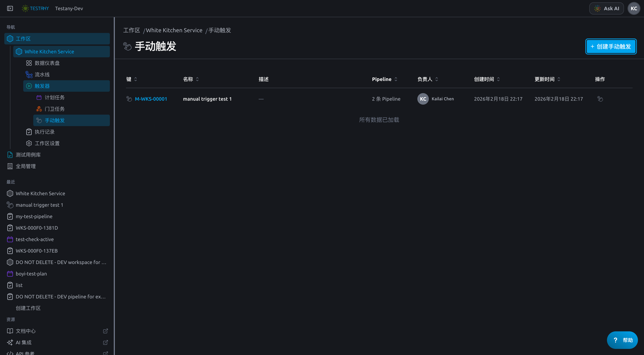Open trigger M-WKS-00001 link

[x=151, y=99]
